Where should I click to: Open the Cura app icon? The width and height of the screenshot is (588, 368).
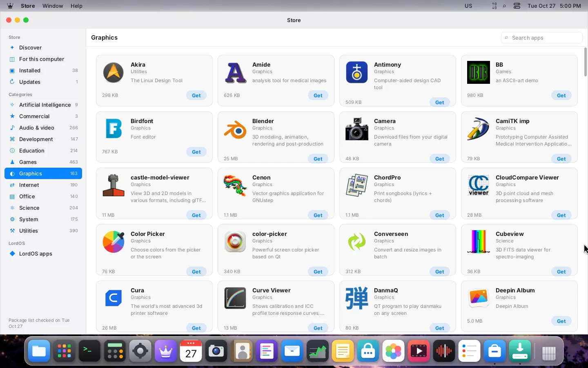[x=114, y=298]
